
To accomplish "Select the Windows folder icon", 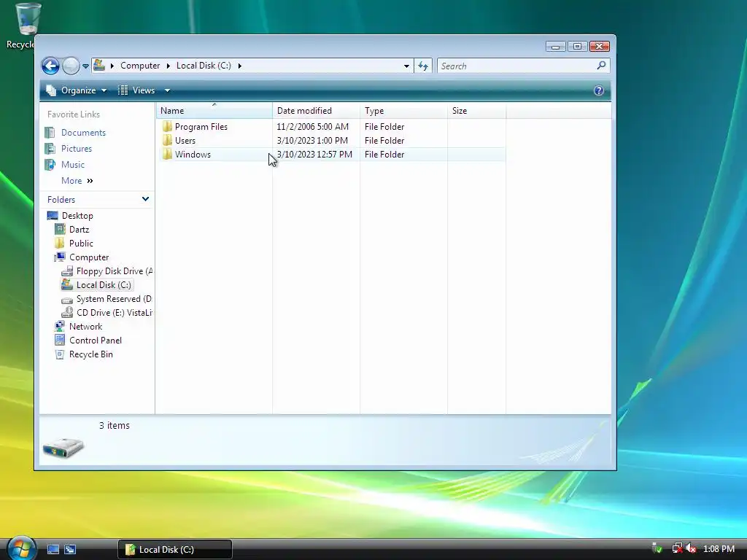I will [x=167, y=155].
